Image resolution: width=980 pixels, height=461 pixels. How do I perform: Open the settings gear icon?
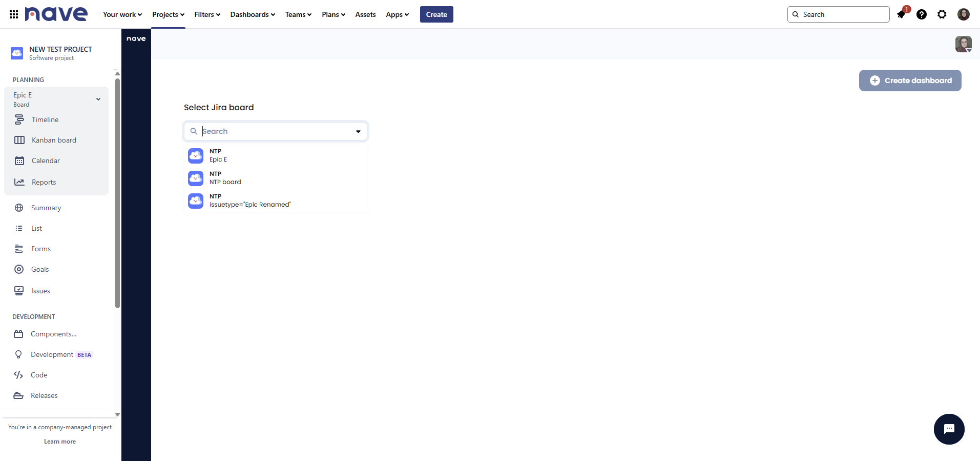942,14
